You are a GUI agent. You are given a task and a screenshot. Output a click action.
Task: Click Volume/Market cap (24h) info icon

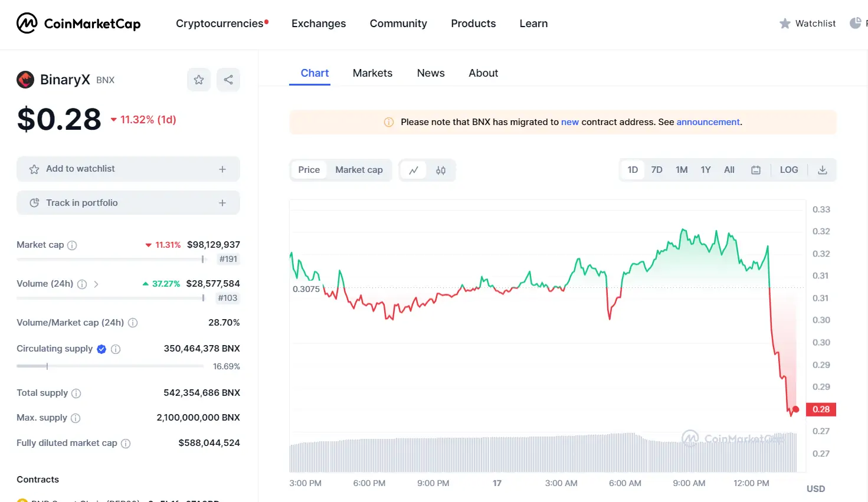133,323
